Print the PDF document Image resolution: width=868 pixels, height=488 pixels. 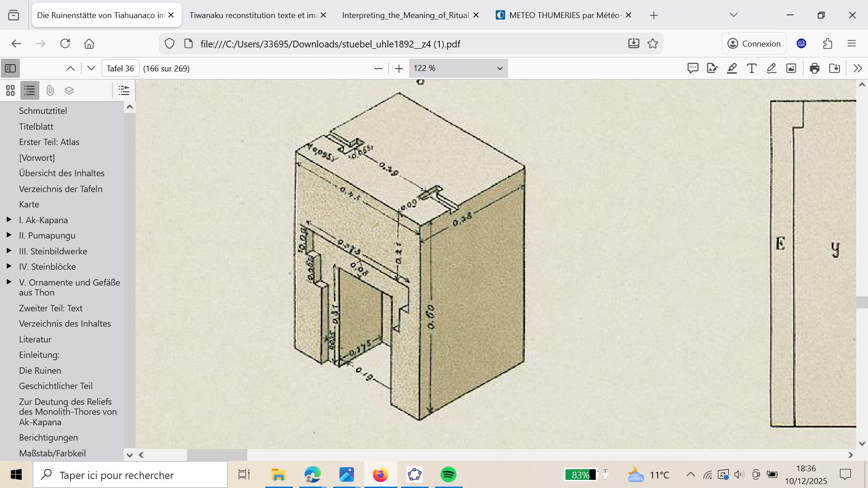point(815,68)
